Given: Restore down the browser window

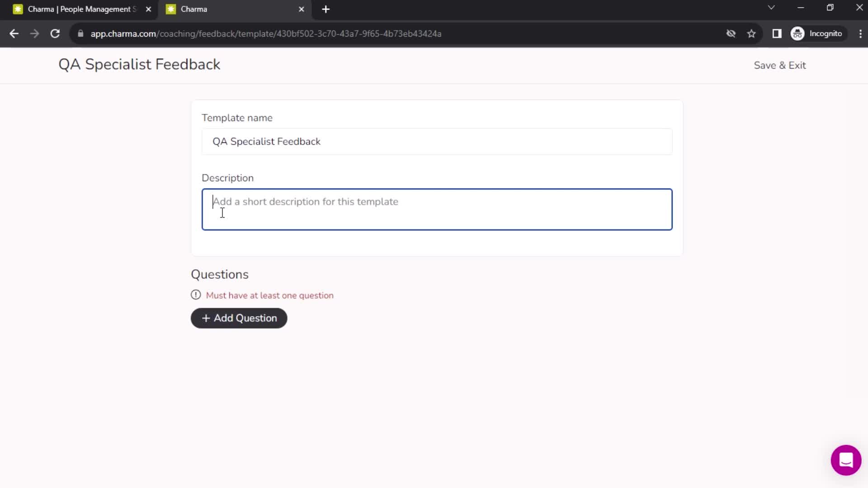Looking at the screenshot, I should tap(830, 8).
